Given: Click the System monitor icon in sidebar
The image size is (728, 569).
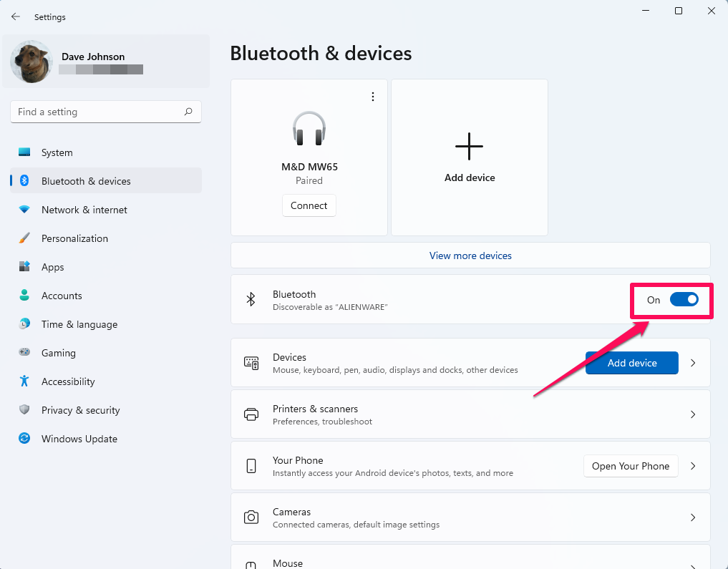Looking at the screenshot, I should click(24, 152).
